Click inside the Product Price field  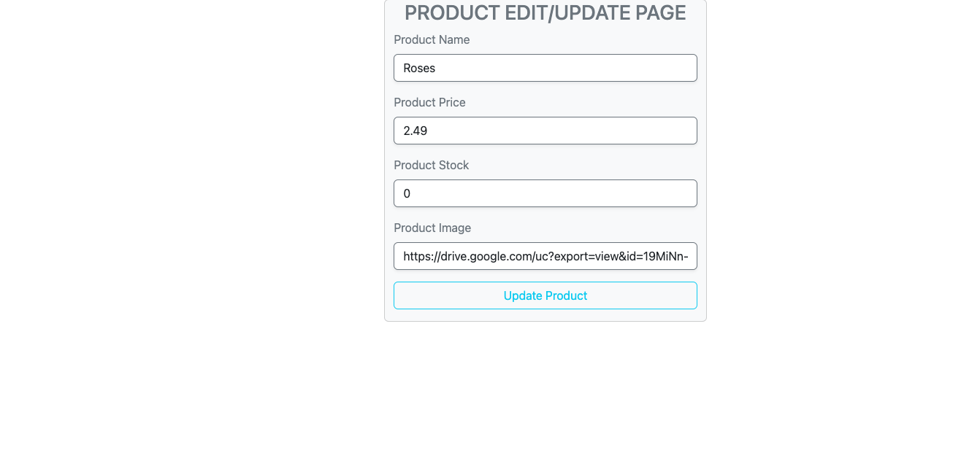coord(545,131)
